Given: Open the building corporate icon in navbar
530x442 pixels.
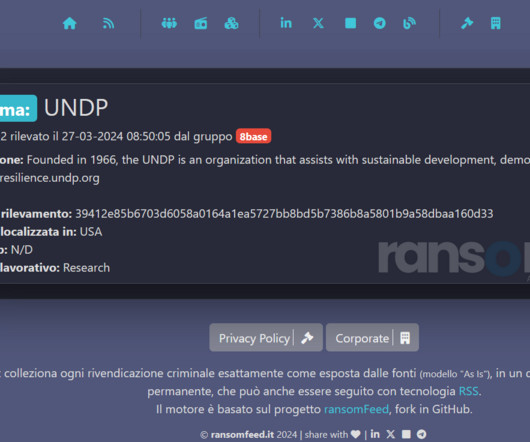Looking at the screenshot, I should click(496, 23).
